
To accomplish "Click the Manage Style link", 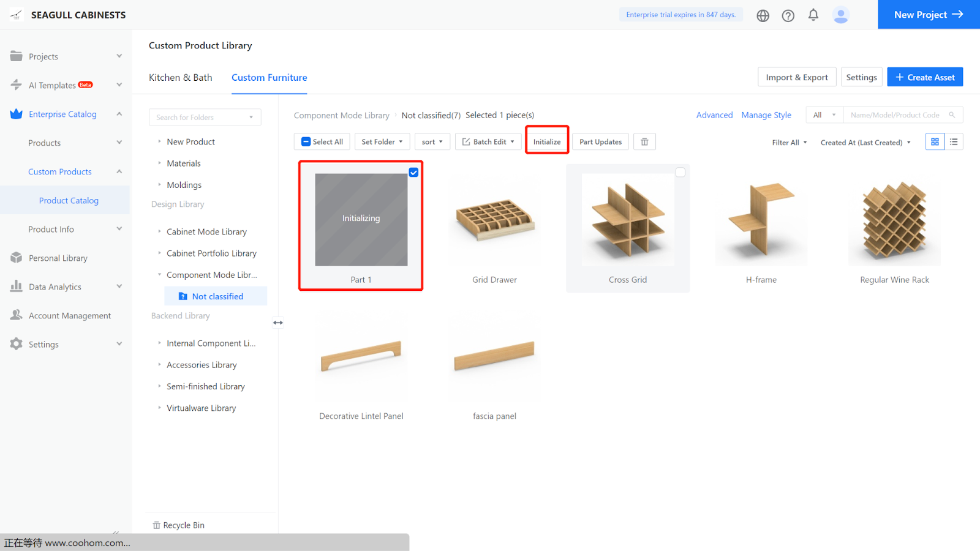I will (x=766, y=115).
